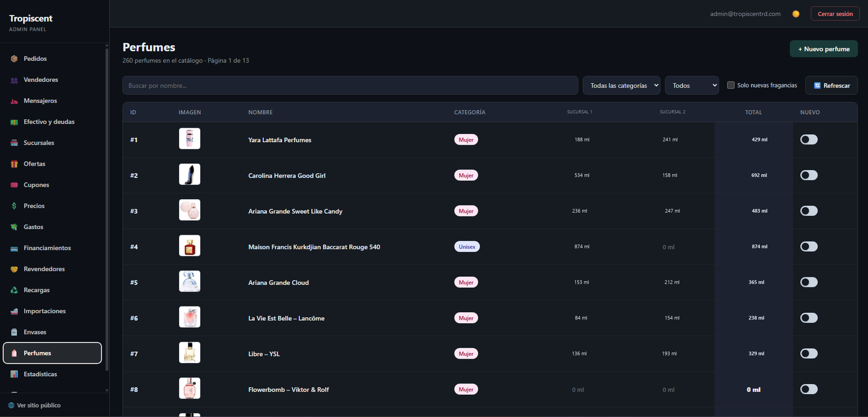Screen dimensions: 868x417
Task: Click the Unisex category badge
Action: tap(467, 247)
